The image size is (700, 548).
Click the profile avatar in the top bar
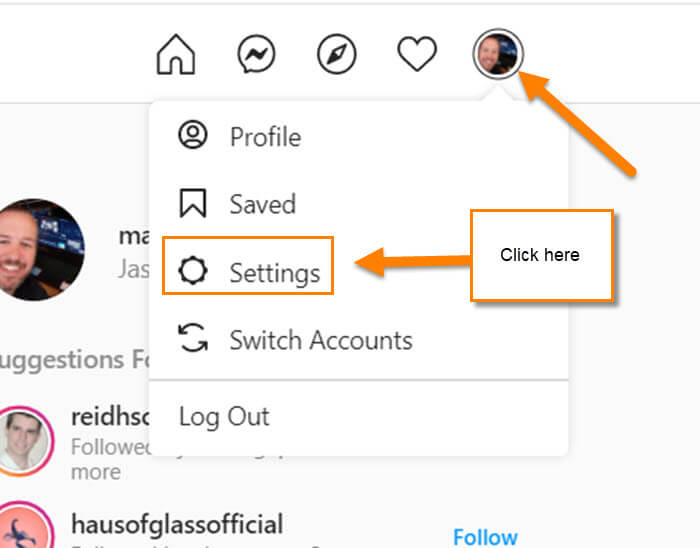(x=498, y=54)
